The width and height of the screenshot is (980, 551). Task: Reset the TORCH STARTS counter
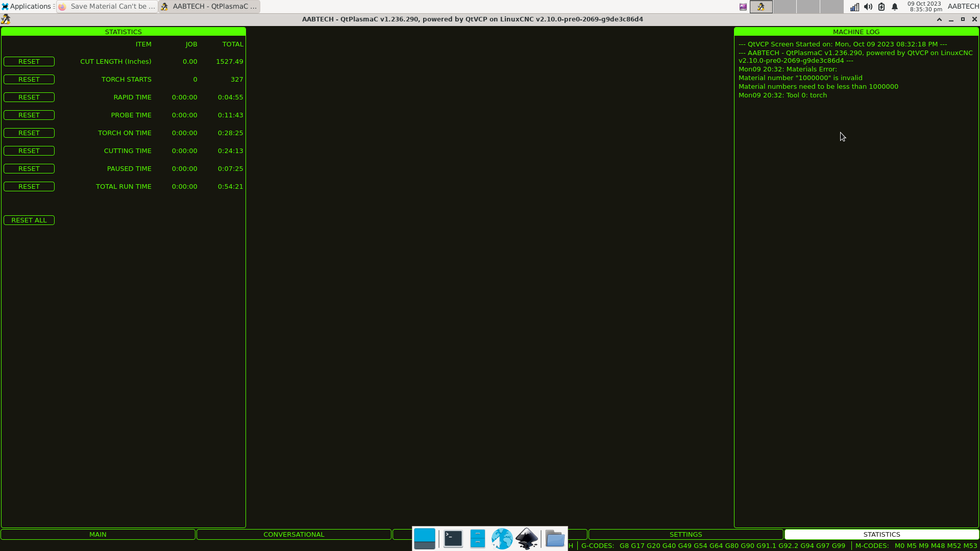click(29, 80)
